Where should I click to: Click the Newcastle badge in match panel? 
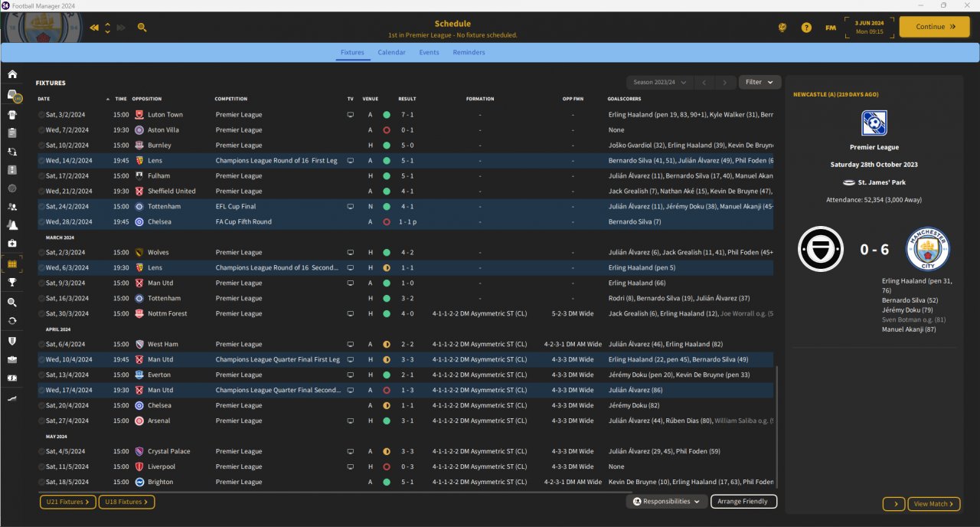point(820,249)
